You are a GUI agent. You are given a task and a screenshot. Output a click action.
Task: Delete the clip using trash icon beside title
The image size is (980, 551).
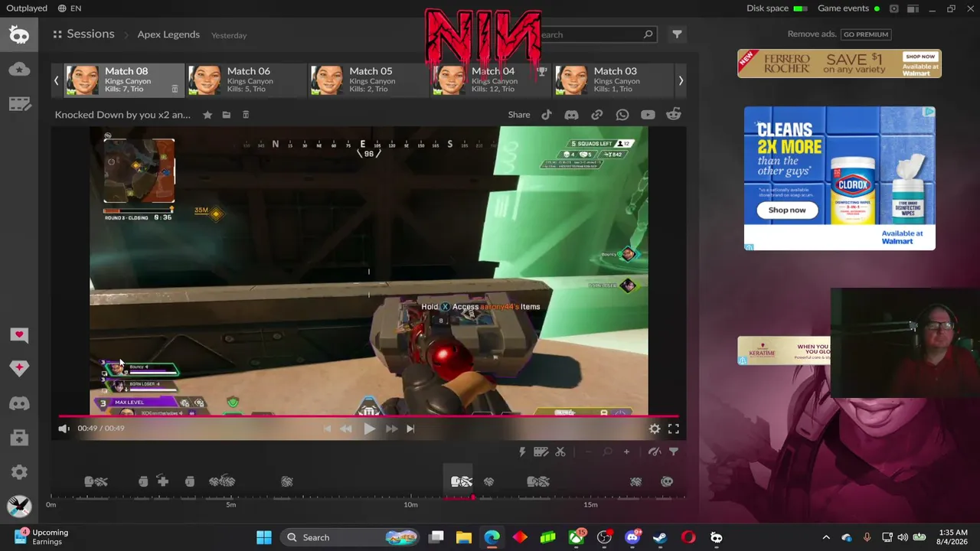click(246, 115)
